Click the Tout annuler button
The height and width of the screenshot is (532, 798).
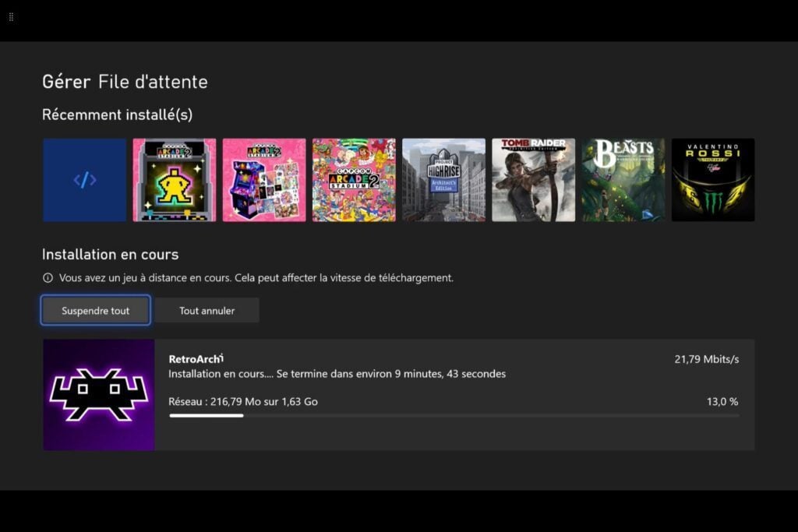pos(207,310)
